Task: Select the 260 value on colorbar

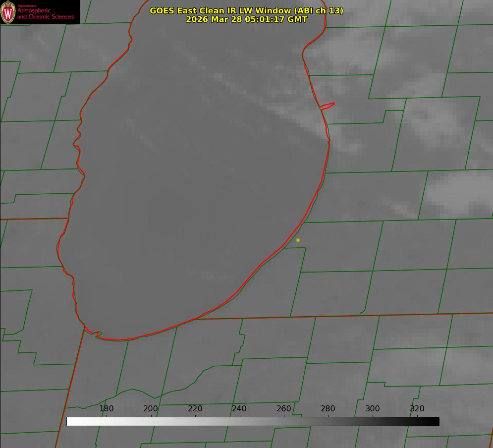Action: tap(283, 409)
